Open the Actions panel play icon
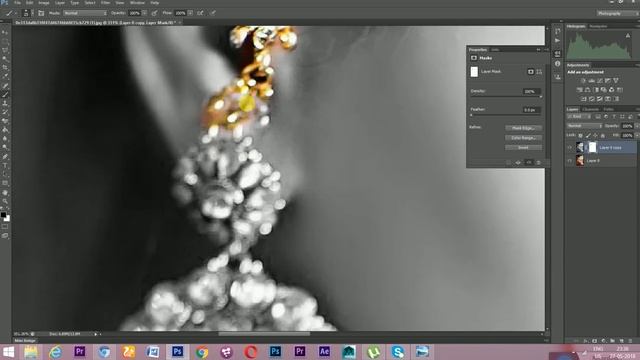 coord(558,41)
